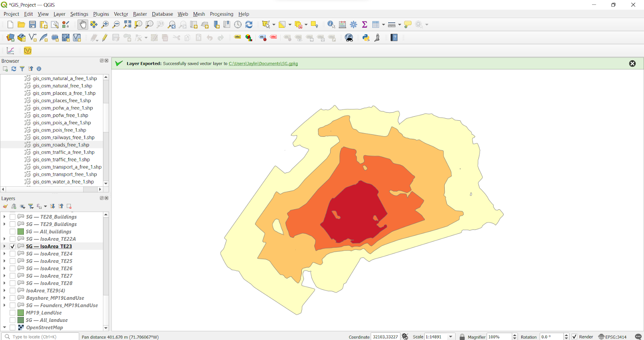Expand the SG — TE28_Buildings layer
644x340 pixels.
point(4,217)
